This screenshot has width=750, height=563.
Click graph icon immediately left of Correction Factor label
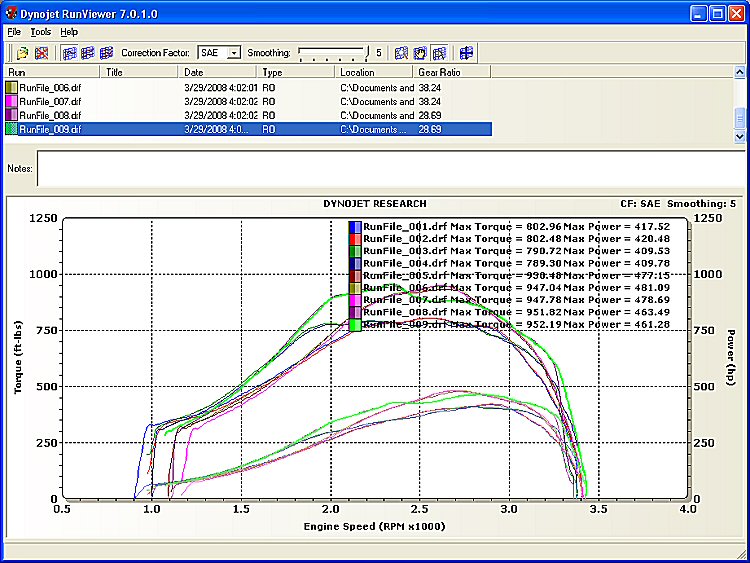(x=105, y=52)
